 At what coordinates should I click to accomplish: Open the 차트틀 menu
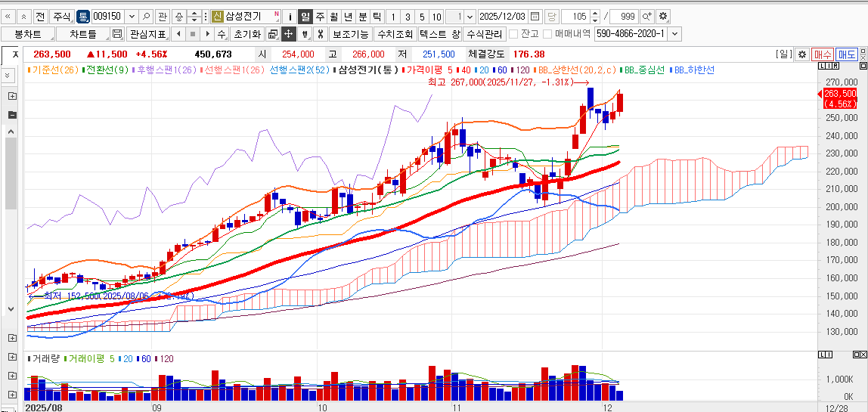pyautogui.click(x=82, y=34)
